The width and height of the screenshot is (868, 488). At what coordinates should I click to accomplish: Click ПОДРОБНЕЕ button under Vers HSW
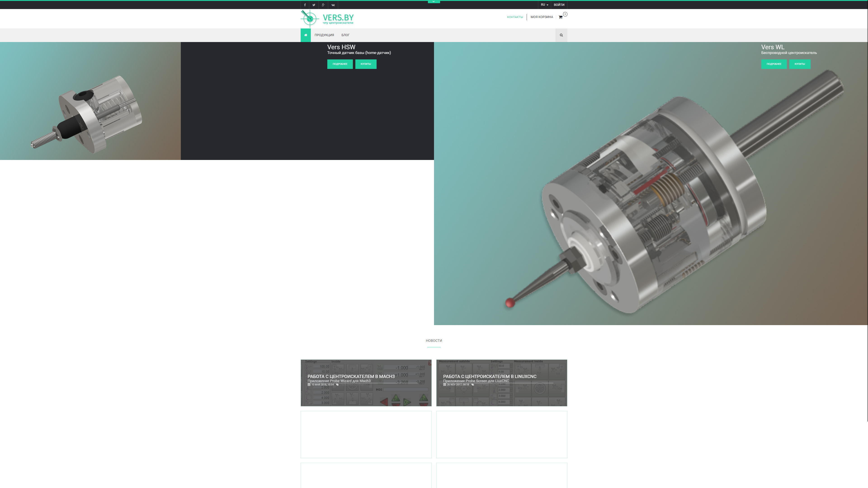(340, 64)
